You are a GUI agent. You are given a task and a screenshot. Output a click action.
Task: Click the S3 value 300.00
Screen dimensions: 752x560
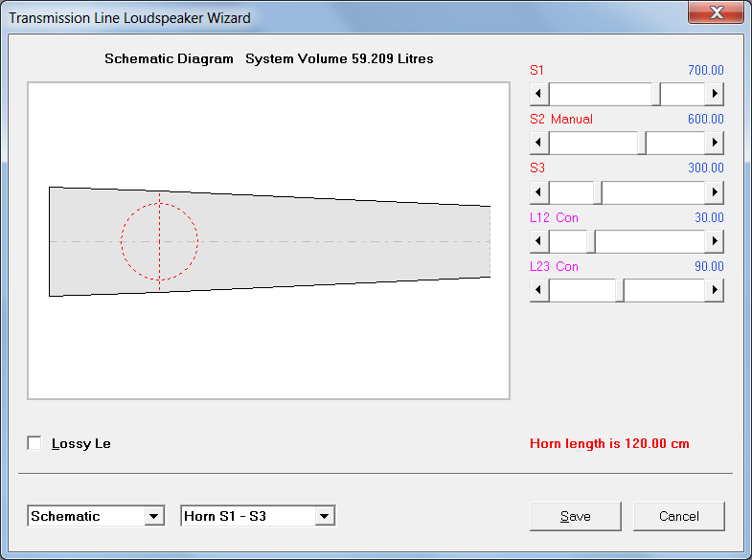pos(705,168)
